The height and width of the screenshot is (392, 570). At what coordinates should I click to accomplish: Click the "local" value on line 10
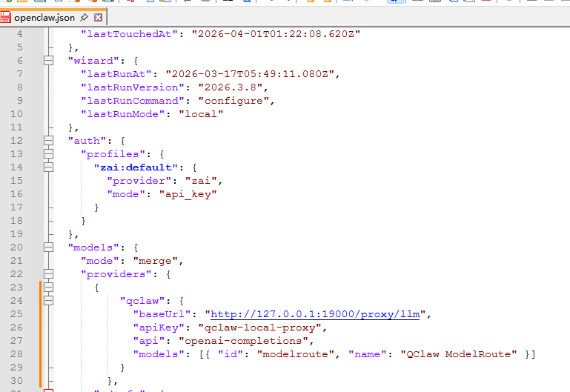point(201,113)
